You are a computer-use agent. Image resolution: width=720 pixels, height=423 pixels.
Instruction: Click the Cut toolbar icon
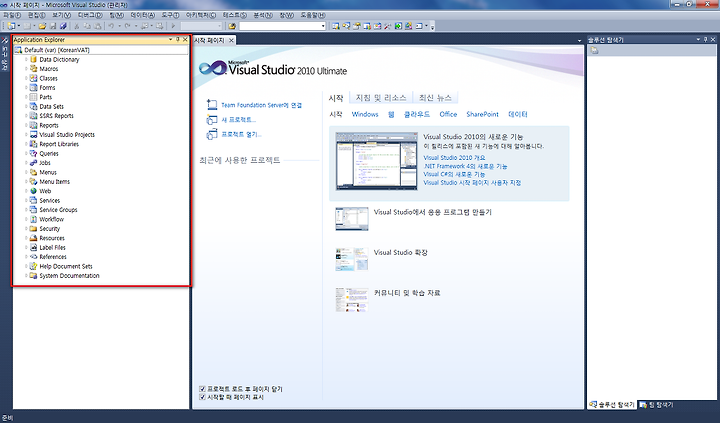click(77, 26)
